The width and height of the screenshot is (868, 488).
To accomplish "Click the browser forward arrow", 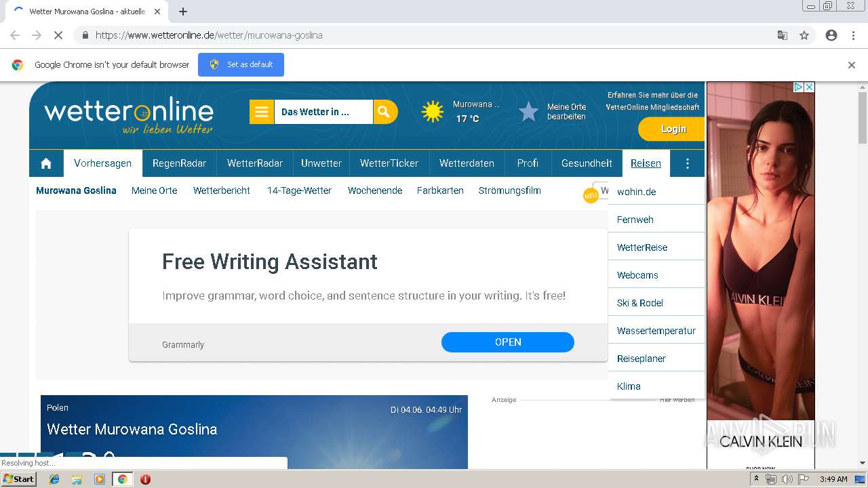I will (37, 35).
